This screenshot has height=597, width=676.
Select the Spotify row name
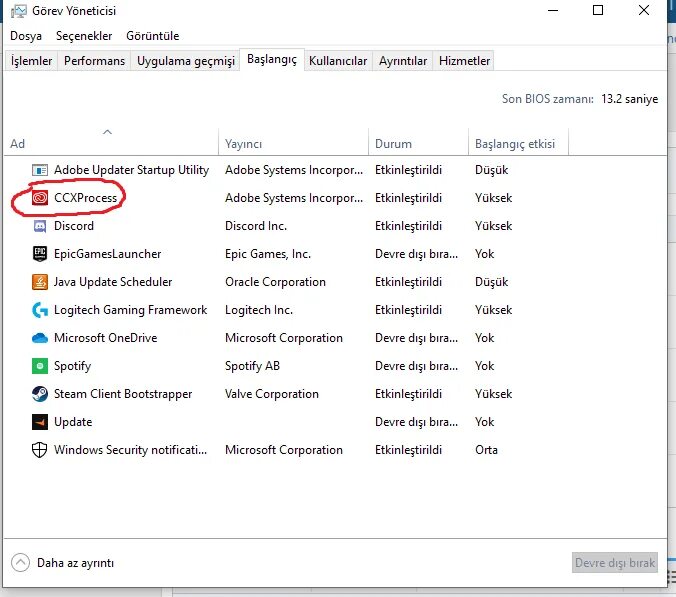point(72,366)
